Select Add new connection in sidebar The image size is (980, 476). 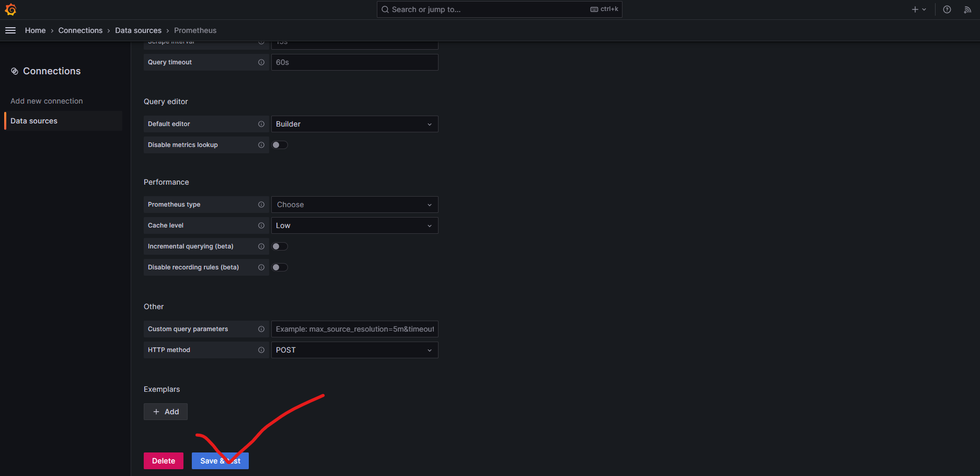(x=47, y=101)
